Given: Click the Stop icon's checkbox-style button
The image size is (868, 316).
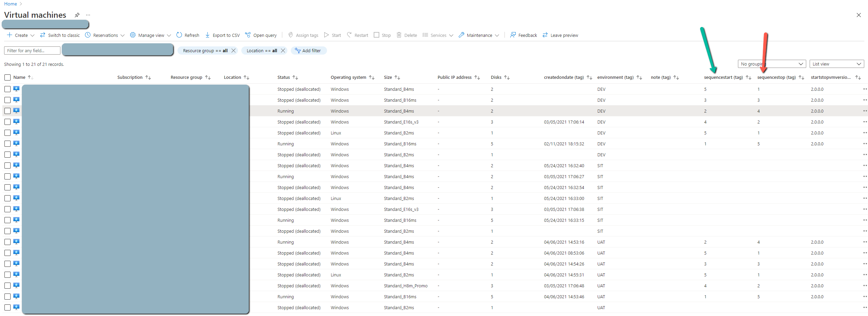Looking at the screenshot, I should point(376,35).
